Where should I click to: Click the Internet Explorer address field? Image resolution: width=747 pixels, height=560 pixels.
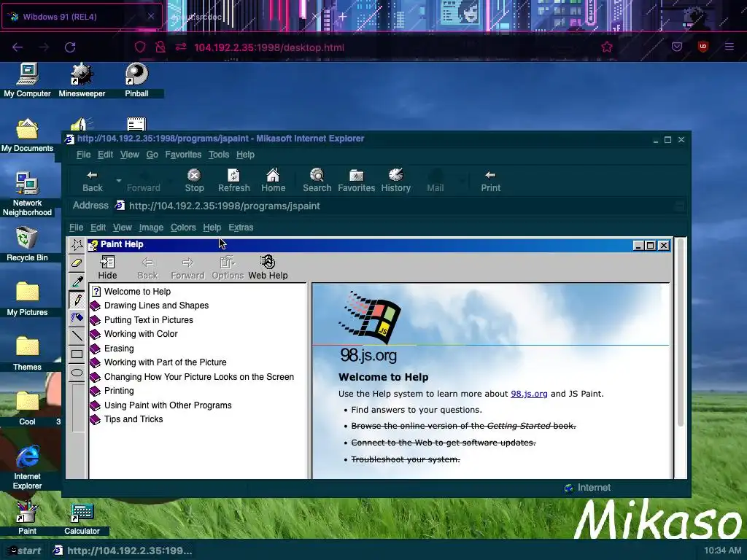click(400, 206)
